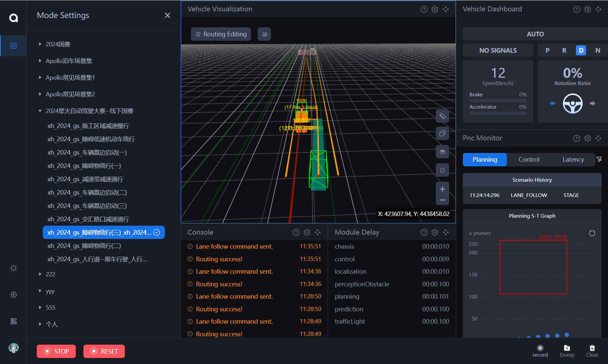
Task: Click the Routing Editing button
Action: (x=221, y=34)
